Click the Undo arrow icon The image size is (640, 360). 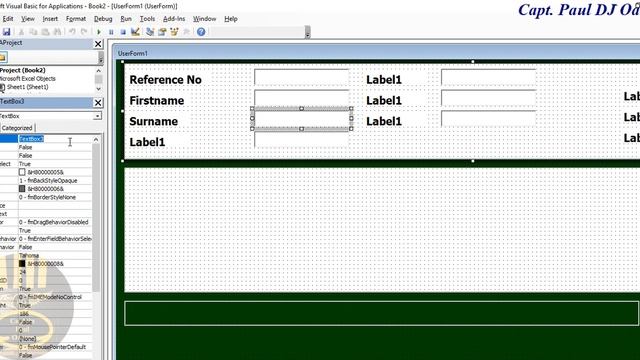(72, 32)
